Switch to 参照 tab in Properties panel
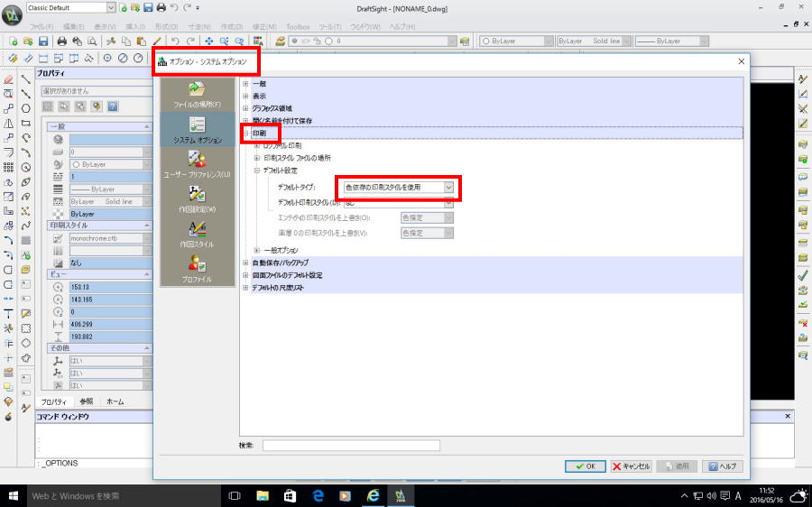 tap(87, 401)
